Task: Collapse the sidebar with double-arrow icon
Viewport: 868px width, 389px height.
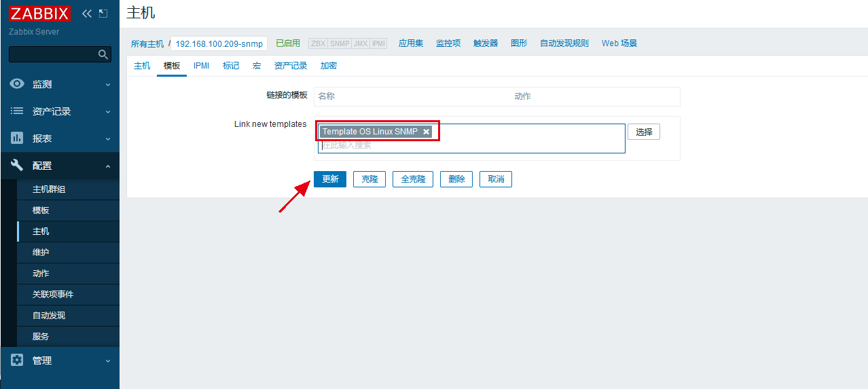Action: pos(86,14)
